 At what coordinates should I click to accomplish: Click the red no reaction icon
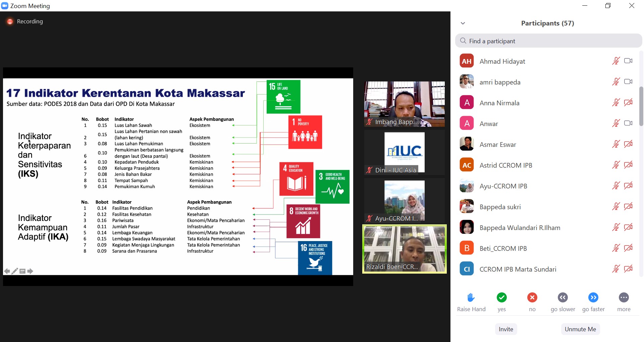532,297
